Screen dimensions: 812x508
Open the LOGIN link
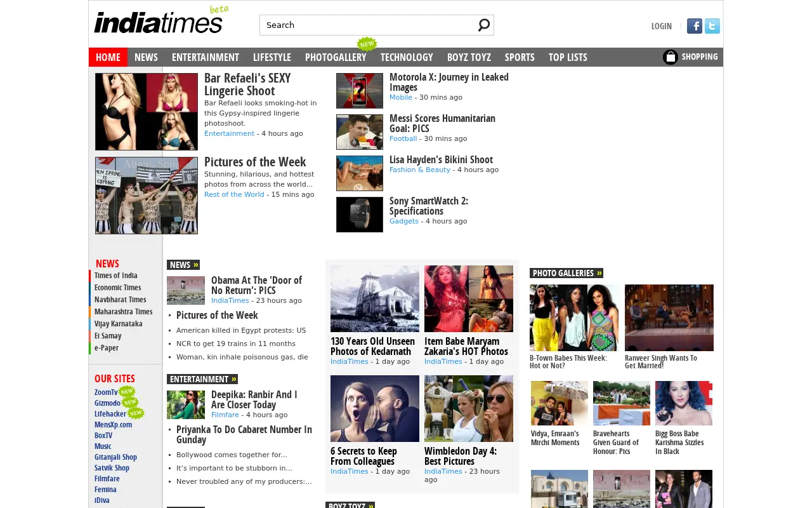tap(661, 26)
